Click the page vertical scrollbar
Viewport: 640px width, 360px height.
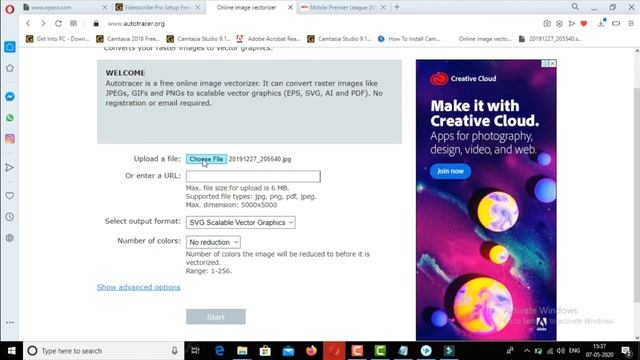[x=636, y=194]
